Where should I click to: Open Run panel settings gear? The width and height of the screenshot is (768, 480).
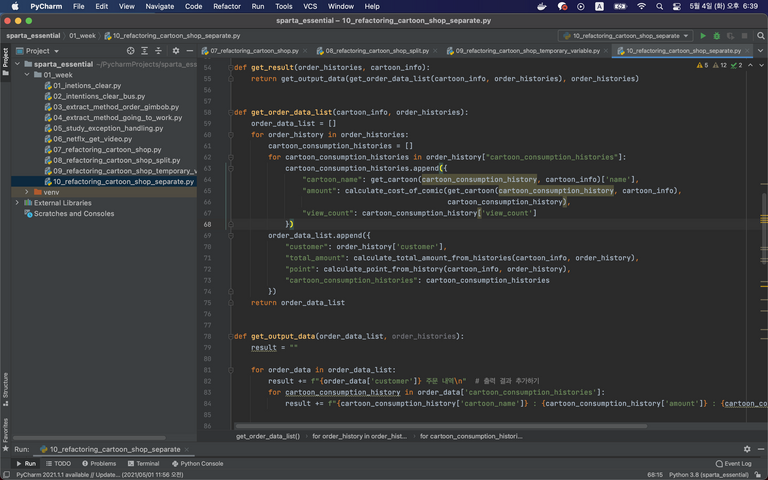coord(747,449)
